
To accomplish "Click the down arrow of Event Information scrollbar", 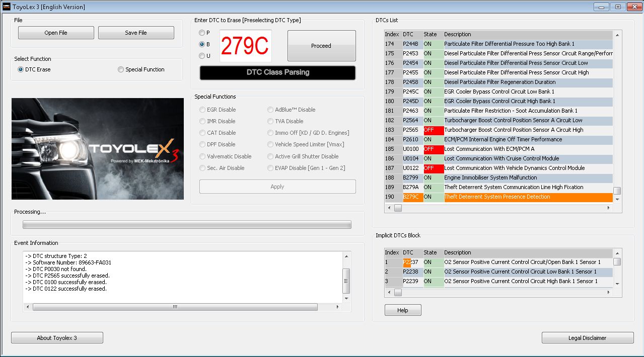I will pyautogui.click(x=346, y=299).
